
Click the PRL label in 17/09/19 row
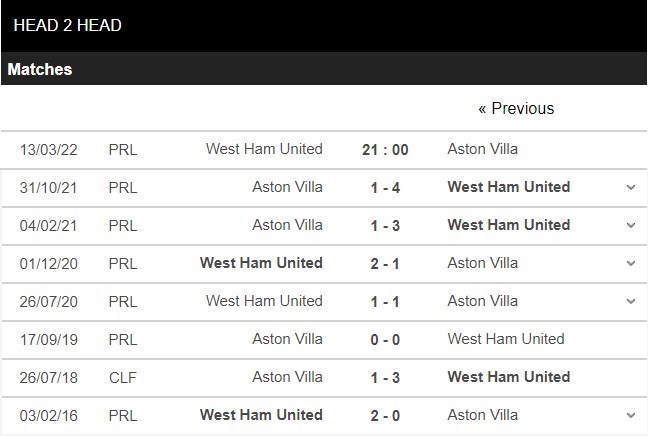pyautogui.click(x=123, y=340)
